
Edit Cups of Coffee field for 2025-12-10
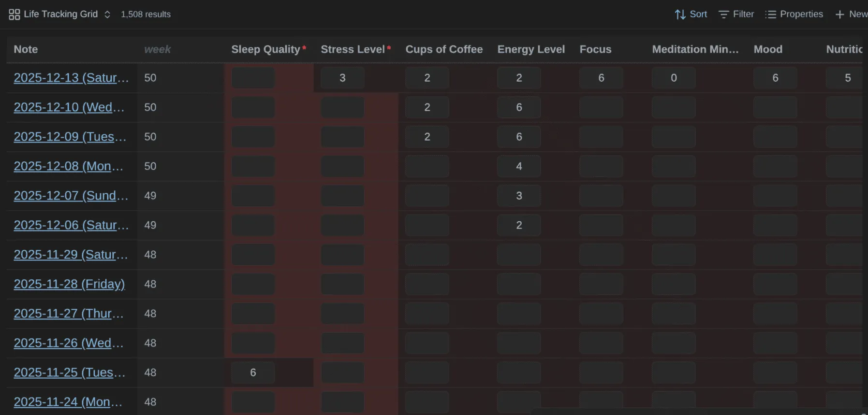tap(427, 107)
